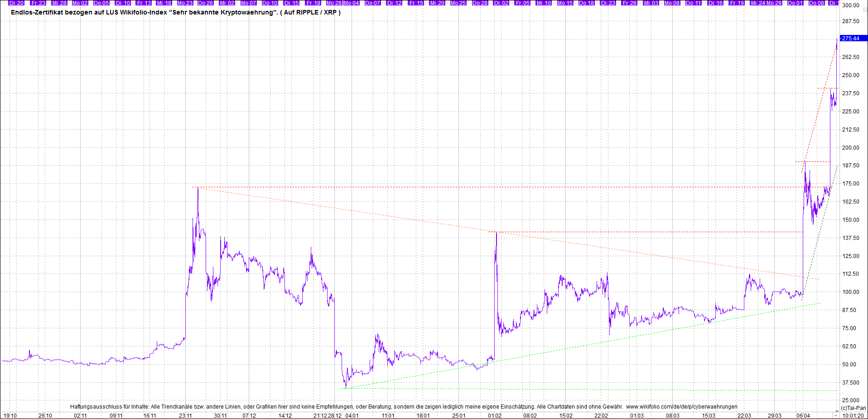Click the 10:01:20 time display
868x419 pixels.
pyautogui.click(x=853, y=415)
